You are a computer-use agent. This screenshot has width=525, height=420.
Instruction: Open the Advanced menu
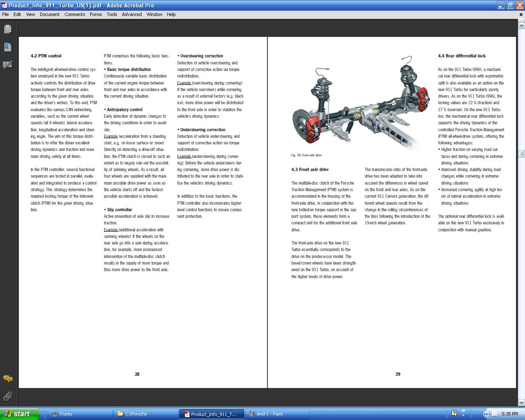tap(132, 14)
